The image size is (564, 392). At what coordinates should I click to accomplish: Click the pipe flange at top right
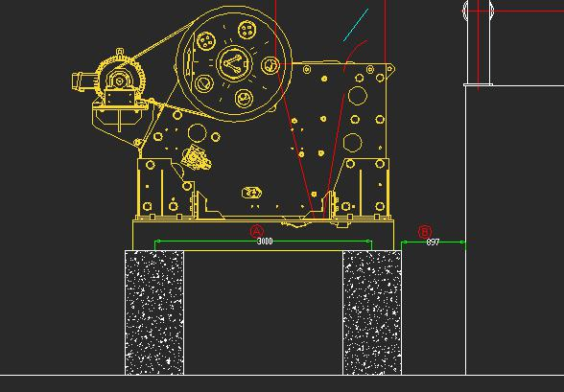479,11
